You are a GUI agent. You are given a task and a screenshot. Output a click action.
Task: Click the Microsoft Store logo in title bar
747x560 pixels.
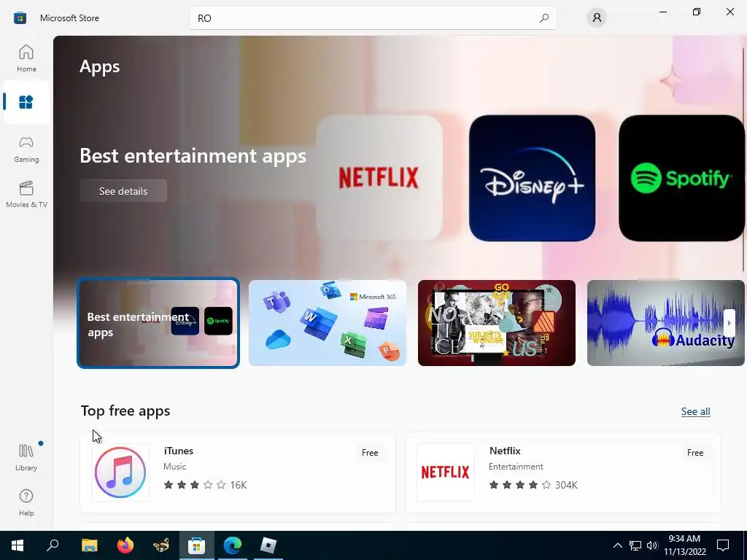pos(20,18)
